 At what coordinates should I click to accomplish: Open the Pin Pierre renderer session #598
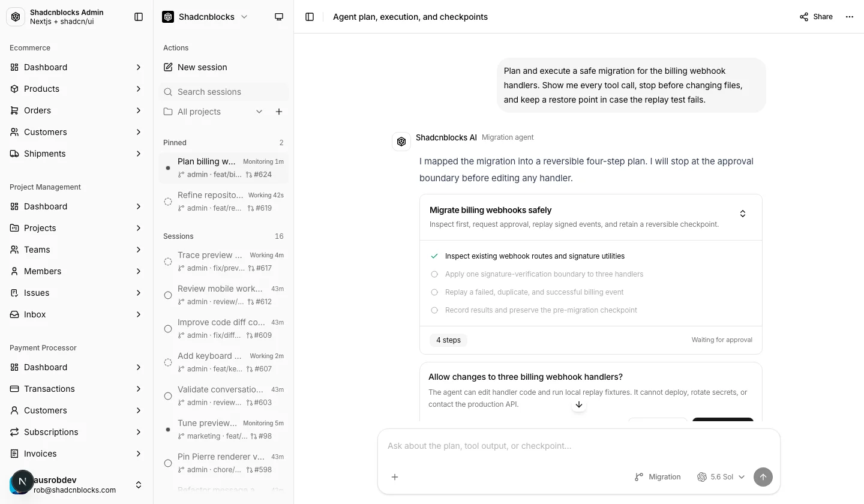(x=224, y=463)
